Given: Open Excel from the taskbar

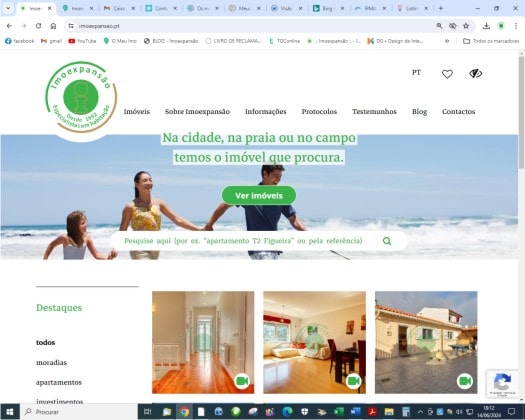Looking at the screenshot, I should click(x=339, y=412).
